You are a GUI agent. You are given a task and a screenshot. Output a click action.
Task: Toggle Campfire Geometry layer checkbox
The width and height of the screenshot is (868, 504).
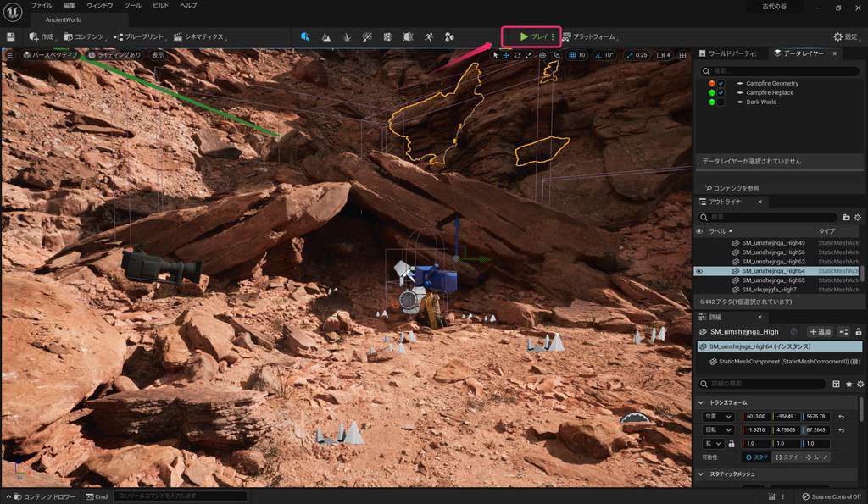point(721,84)
